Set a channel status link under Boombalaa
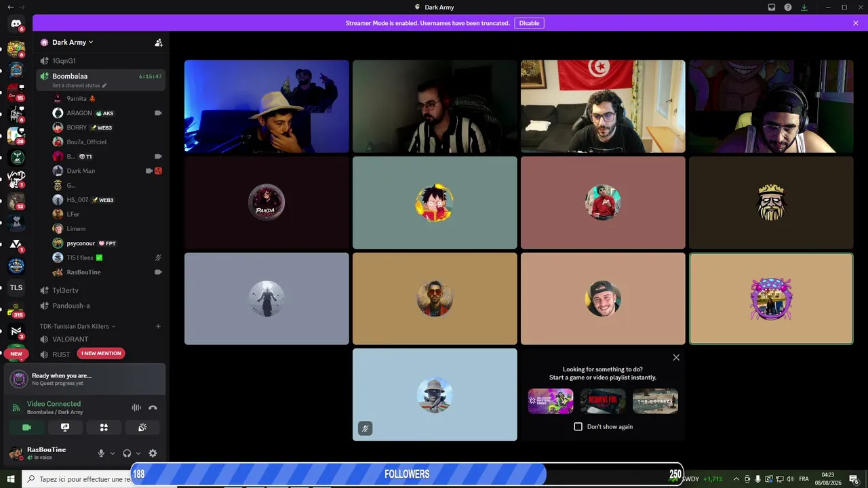The height and width of the screenshot is (488, 868). pyautogui.click(x=79, y=85)
